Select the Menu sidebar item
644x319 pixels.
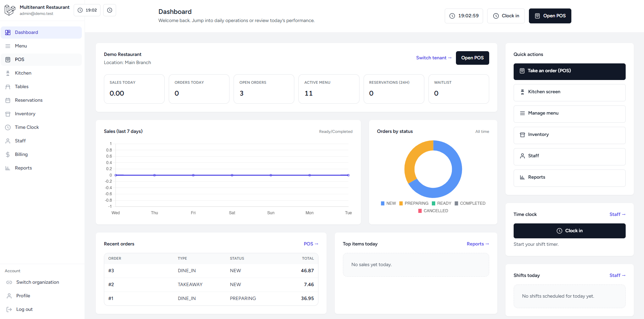coord(21,46)
